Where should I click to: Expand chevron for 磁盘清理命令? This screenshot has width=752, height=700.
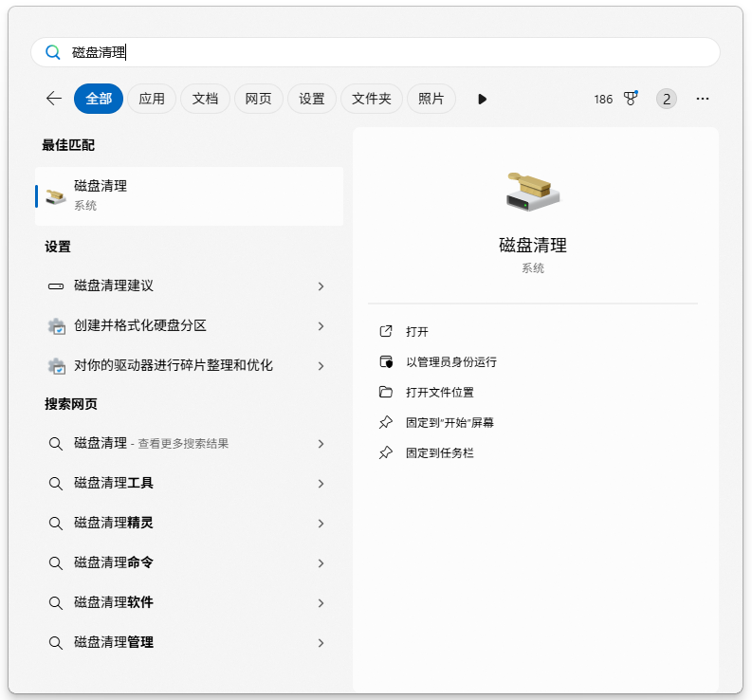click(321, 563)
